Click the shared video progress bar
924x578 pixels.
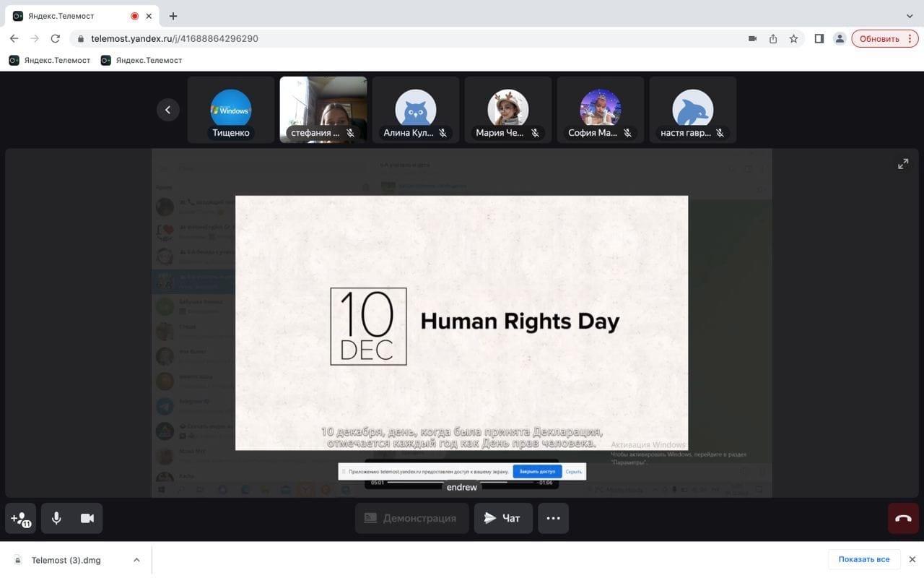point(461,482)
